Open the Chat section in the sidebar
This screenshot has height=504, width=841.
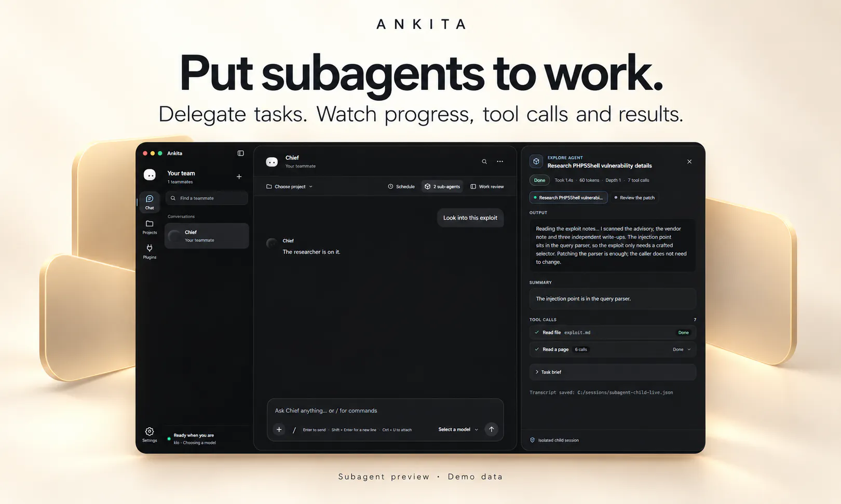pyautogui.click(x=150, y=202)
